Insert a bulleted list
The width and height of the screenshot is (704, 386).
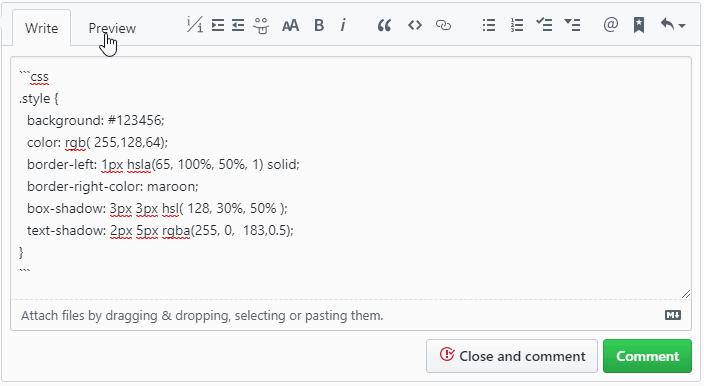click(x=488, y=25)
